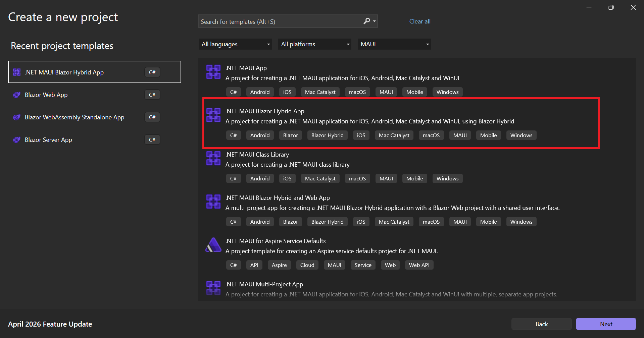Click Clear all filters link

(x=419, y=21)
